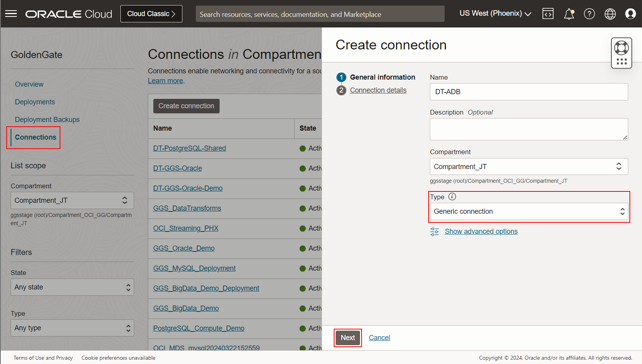Viewport: 642px width, 364px height.
Task: Open the DT-PostgreSQL-Shared connection
Action: [189, 148]
